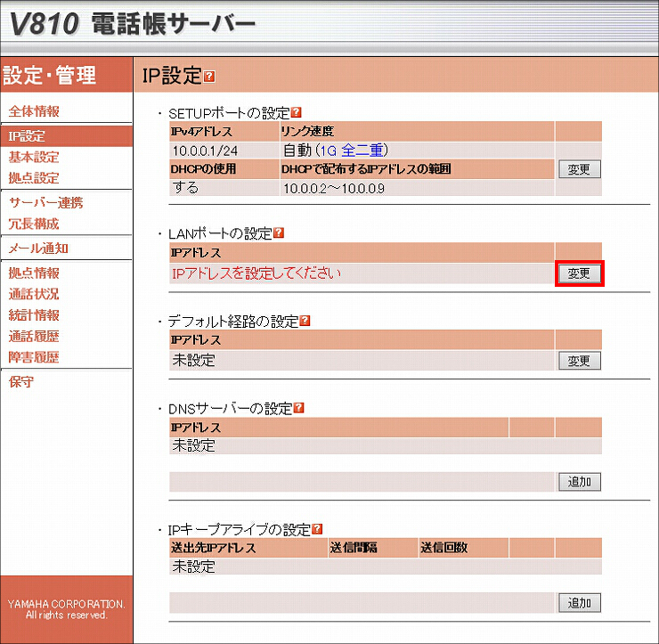
Task: Open 通話状況 in the sidebar
Action: click(34, 294)
